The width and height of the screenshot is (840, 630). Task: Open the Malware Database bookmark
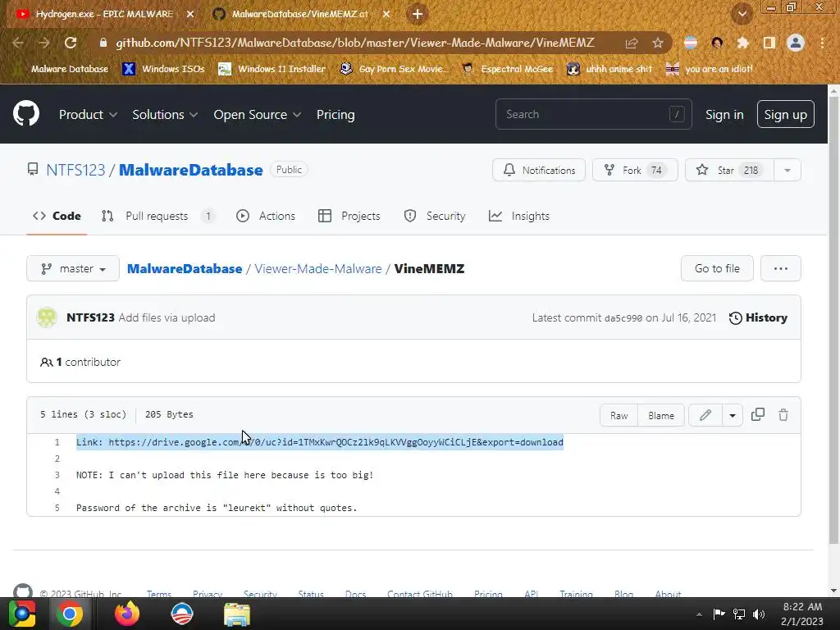coord(60,69)
